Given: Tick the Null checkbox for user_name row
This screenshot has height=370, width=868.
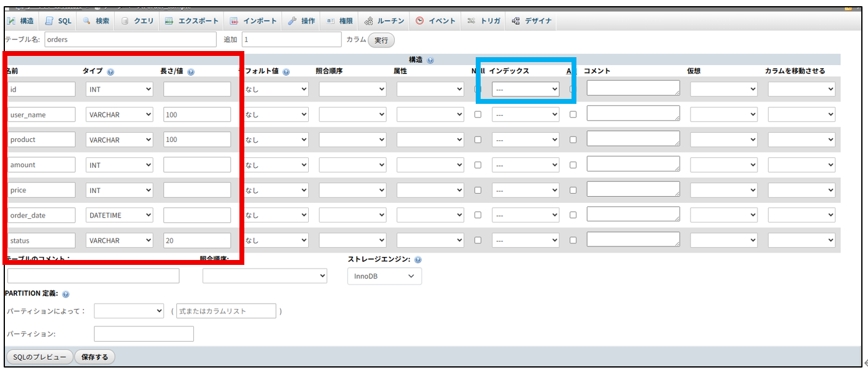Looking at the screenshot, I should 478,114.
